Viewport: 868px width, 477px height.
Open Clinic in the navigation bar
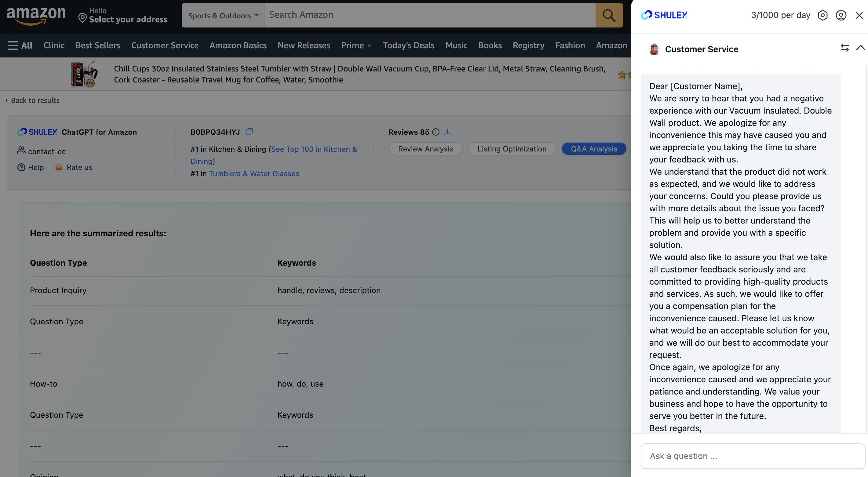(54, 45)
